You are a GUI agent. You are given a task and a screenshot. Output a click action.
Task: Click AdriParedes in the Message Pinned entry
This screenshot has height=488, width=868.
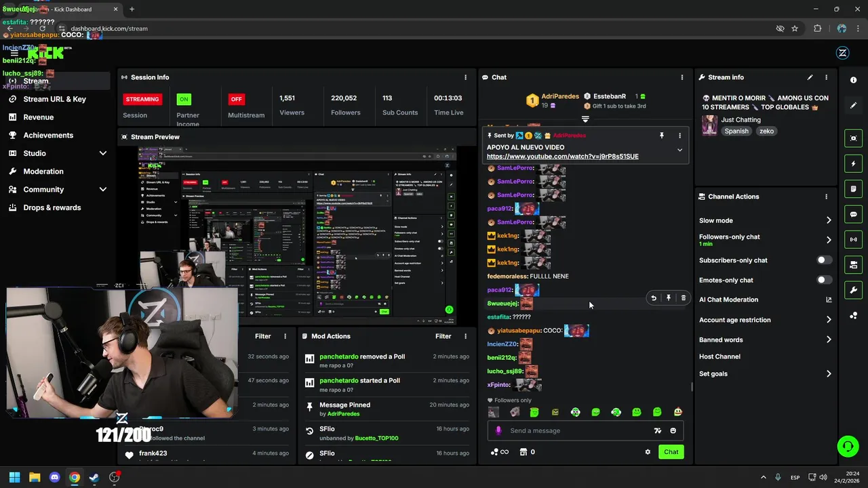click(x=343, y=413)
